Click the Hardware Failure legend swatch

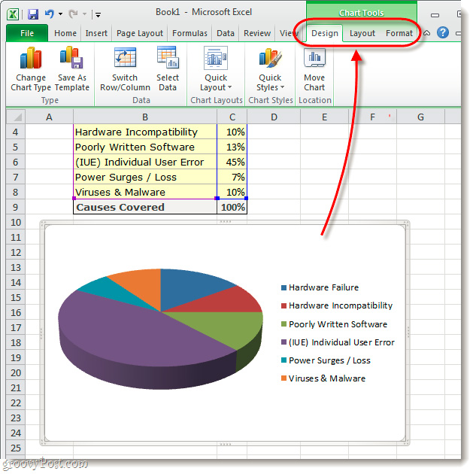click(x=283, y=287)
